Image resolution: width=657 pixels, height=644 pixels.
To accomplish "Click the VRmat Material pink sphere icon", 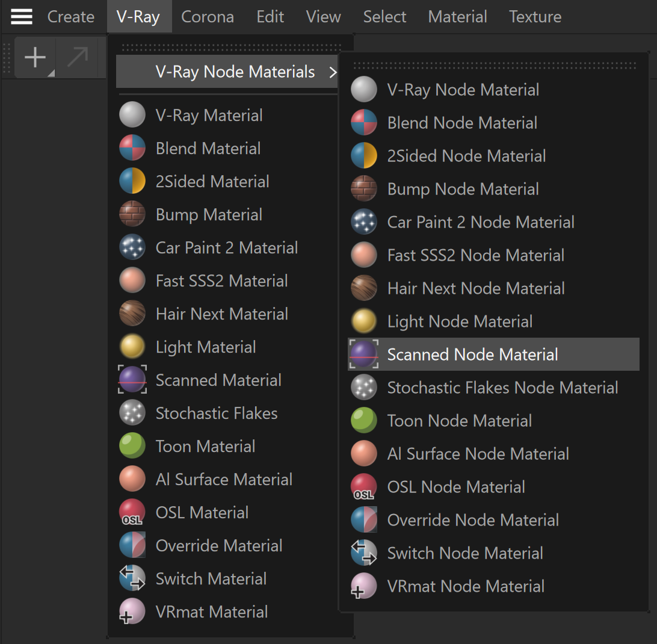I will pos(132,611).
